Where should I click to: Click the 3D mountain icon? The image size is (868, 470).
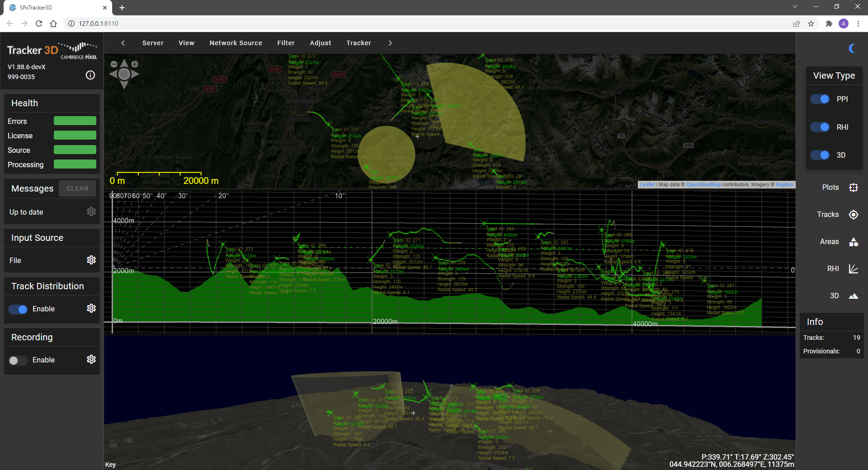point(854,296)
